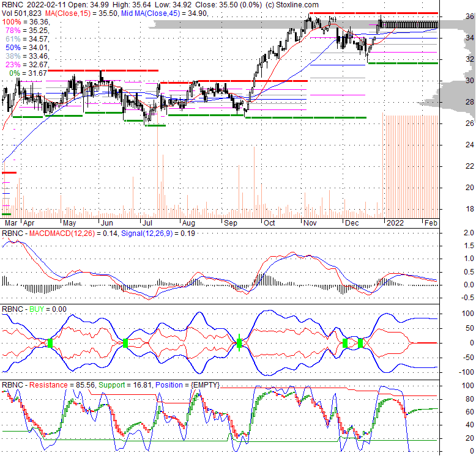Click the Jul month axis label
Viewport: 476px width, 456px height.
[x=147, y=223]
